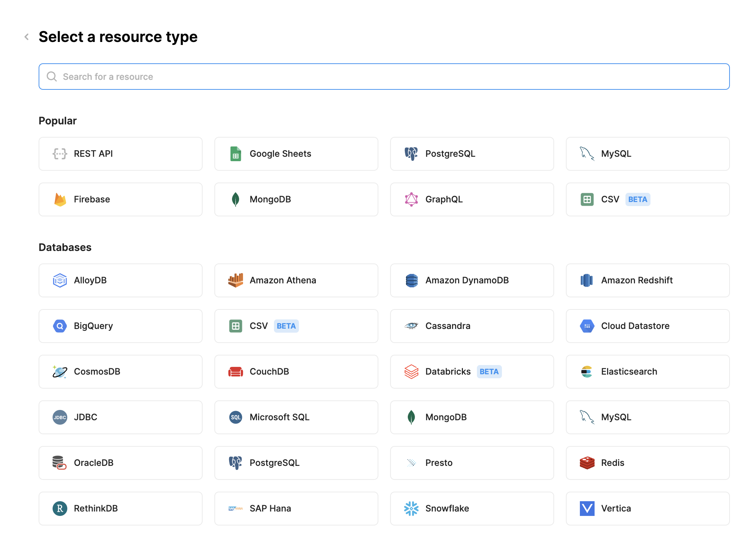The height and width of the screenshot is (538, 756).
Task: Click the GraphQL logo icon
Action: pyautogui.click(x=411, y=199)
